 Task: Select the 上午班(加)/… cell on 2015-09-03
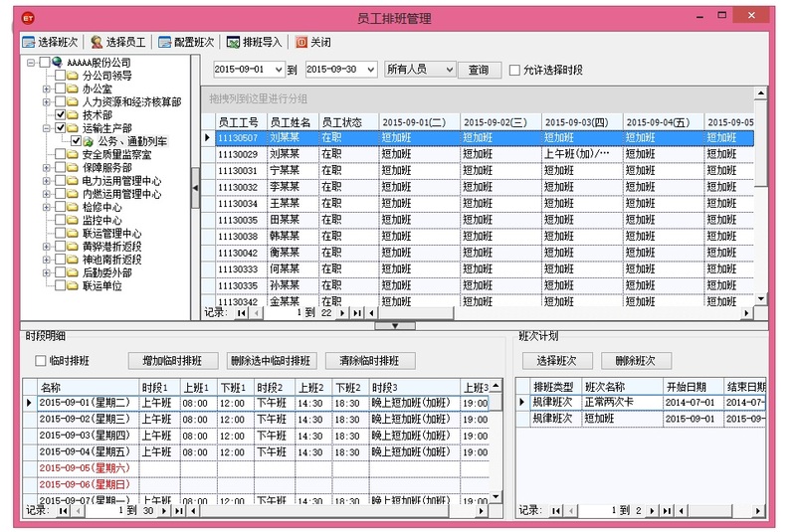click(582, 154)
